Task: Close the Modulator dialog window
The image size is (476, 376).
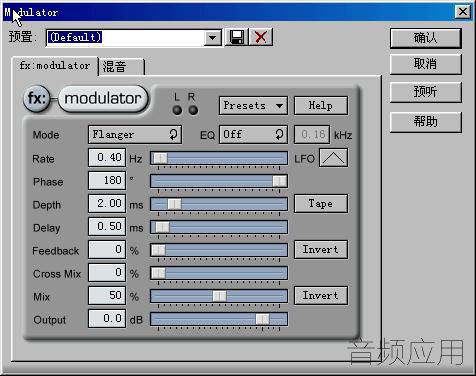Action: pos(463,12)
